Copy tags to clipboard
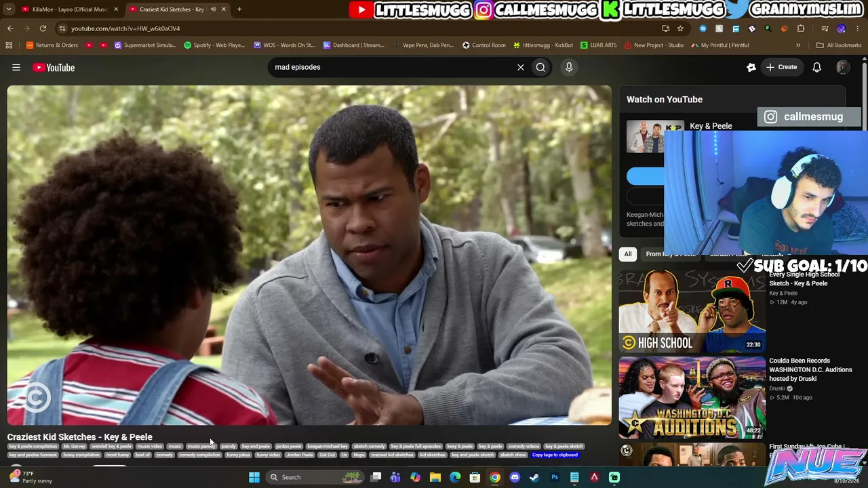Screen dimensions: 868x488 [555, 455]
